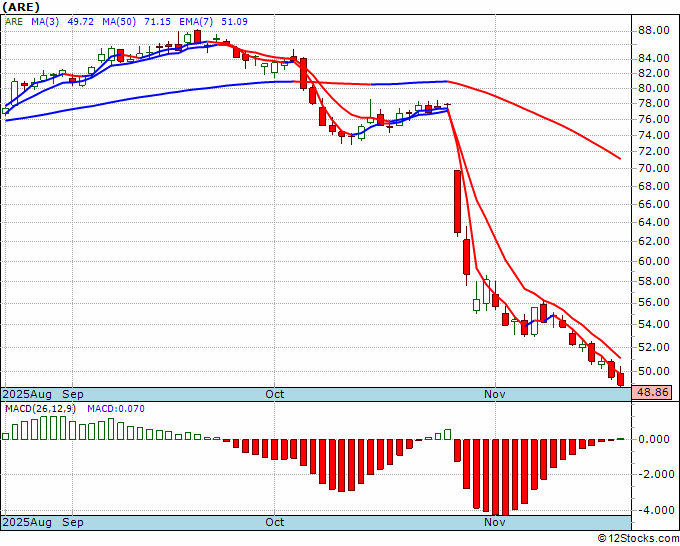Click the EMA(7) legend label
Image resolution: width=680 pixels, height=546 pixels.
click(196, 22)
